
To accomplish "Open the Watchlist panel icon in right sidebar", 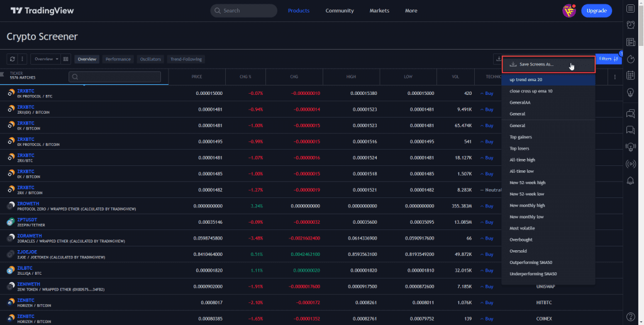I will [630, 9].
